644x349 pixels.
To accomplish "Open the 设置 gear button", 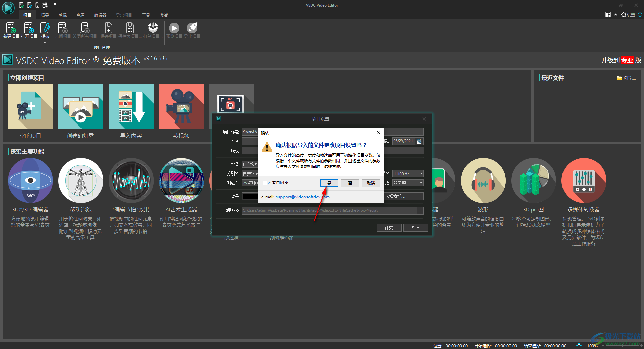I will pos(628,15).
